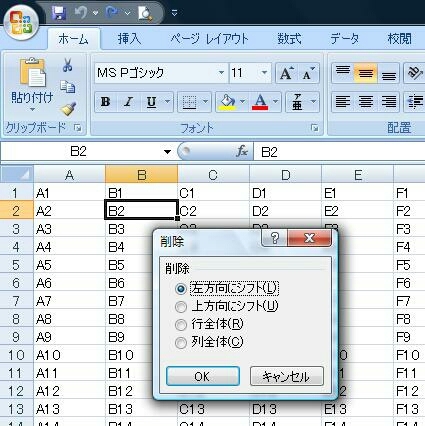Undo the last action
425x426 pixels.
81,13
